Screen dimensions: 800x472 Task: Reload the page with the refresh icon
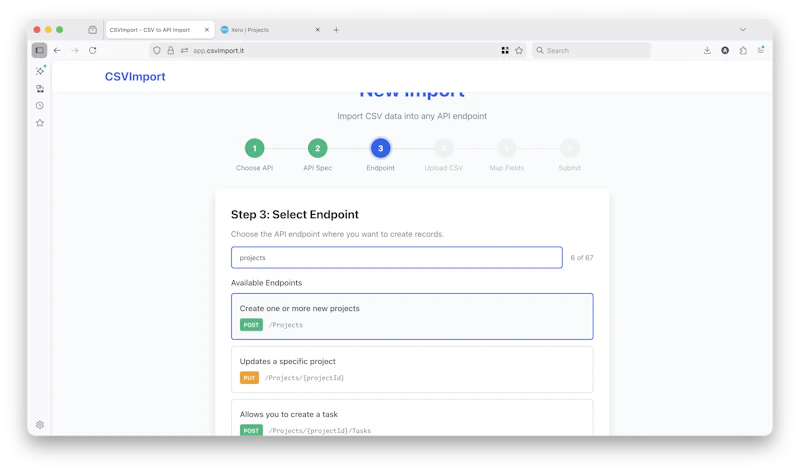(92, 51)
